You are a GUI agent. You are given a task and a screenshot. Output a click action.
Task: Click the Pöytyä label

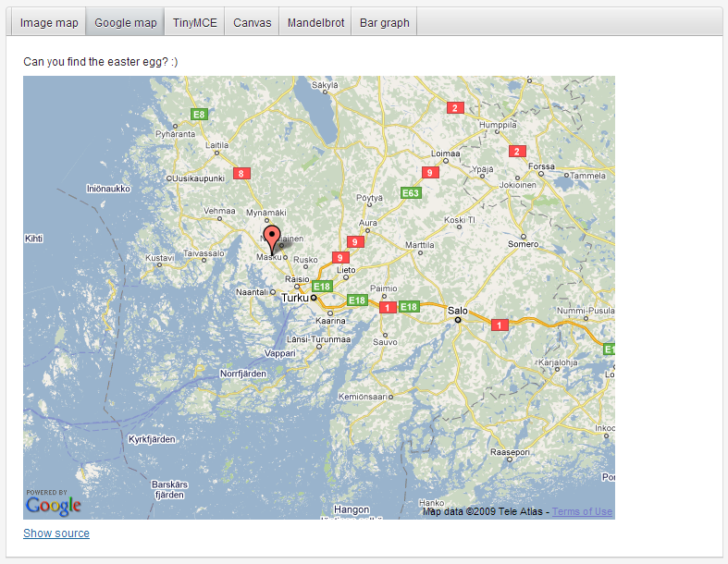point(370,198)
